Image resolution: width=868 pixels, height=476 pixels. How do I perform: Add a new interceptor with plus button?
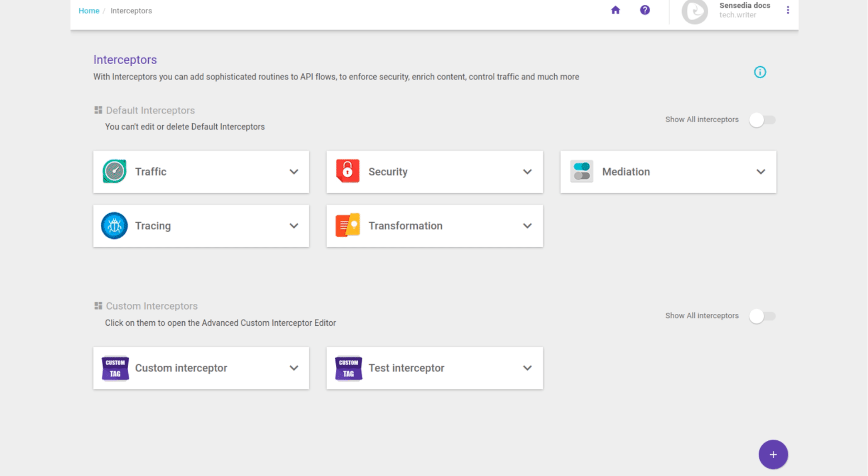coord(773,454)
